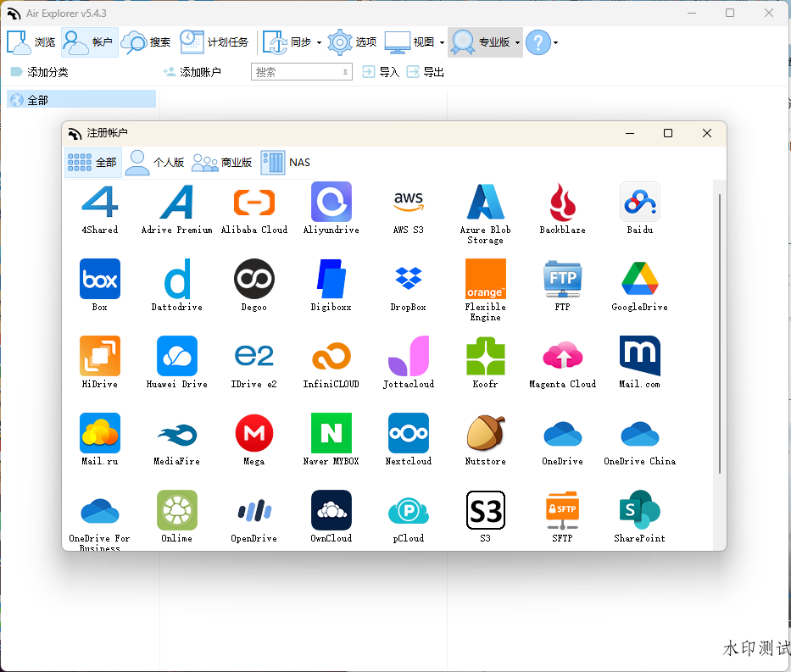Pick the Koofr provider
This screenshot has height=672, width=791.
pos(486,356)
